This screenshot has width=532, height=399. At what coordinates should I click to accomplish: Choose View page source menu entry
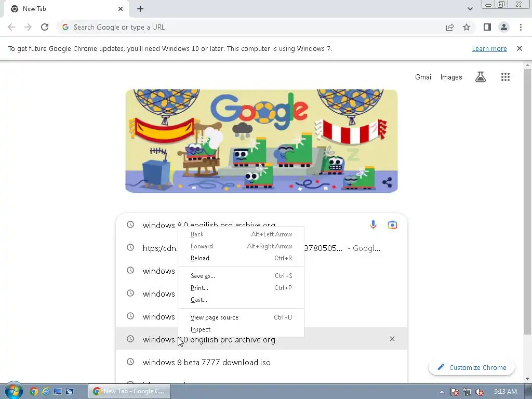(241, 317)
